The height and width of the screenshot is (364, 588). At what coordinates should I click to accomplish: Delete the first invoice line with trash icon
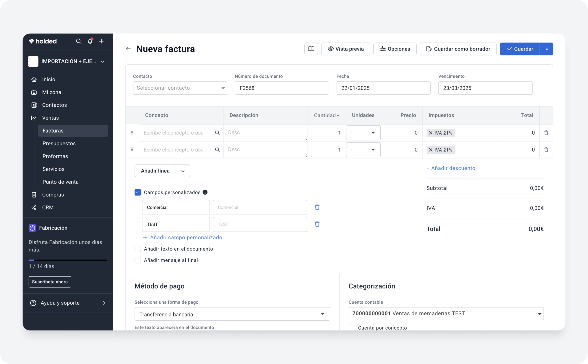[546, 133]
